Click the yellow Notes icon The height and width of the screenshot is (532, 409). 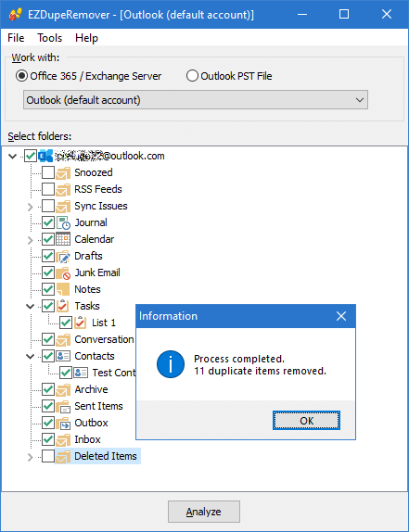point(63,289)
